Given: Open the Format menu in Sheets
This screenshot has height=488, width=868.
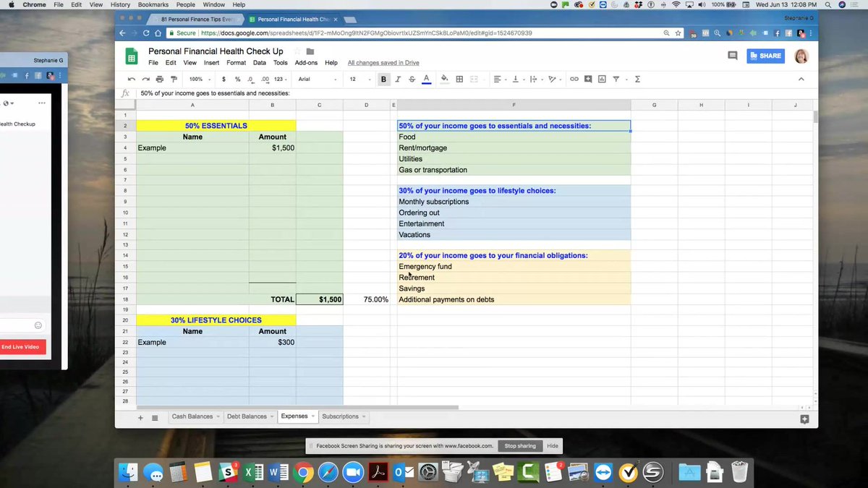Looking at the screenshot, I should 236,63.
